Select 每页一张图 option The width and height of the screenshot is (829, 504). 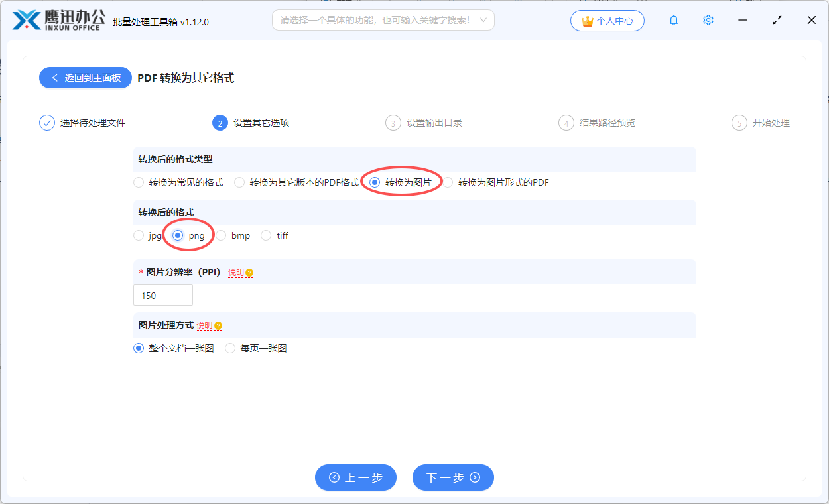click(x=230, y=348)
